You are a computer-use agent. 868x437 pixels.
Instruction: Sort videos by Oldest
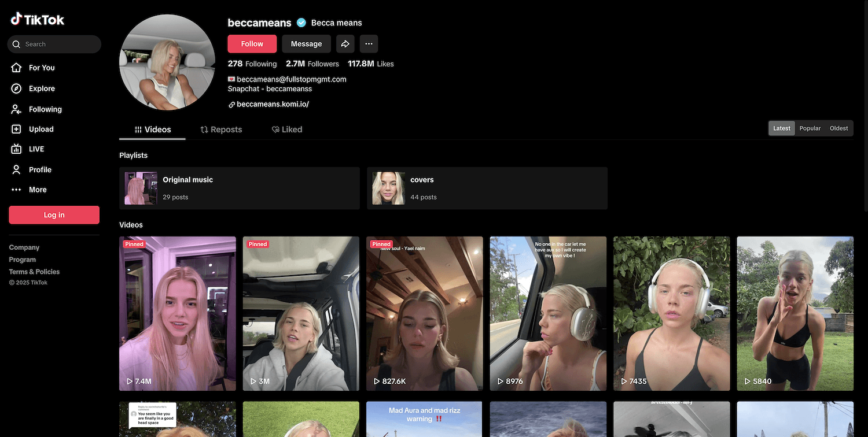point(838,128)
